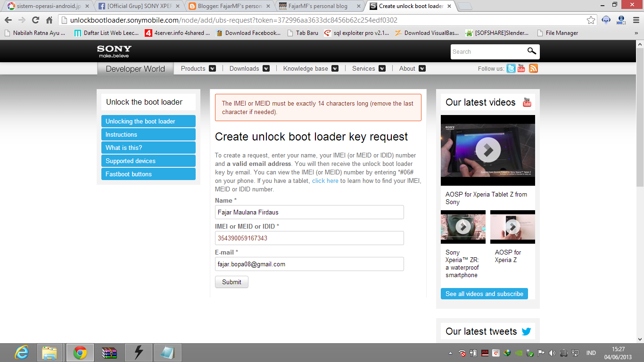Click the browser address bar URL

233,20
